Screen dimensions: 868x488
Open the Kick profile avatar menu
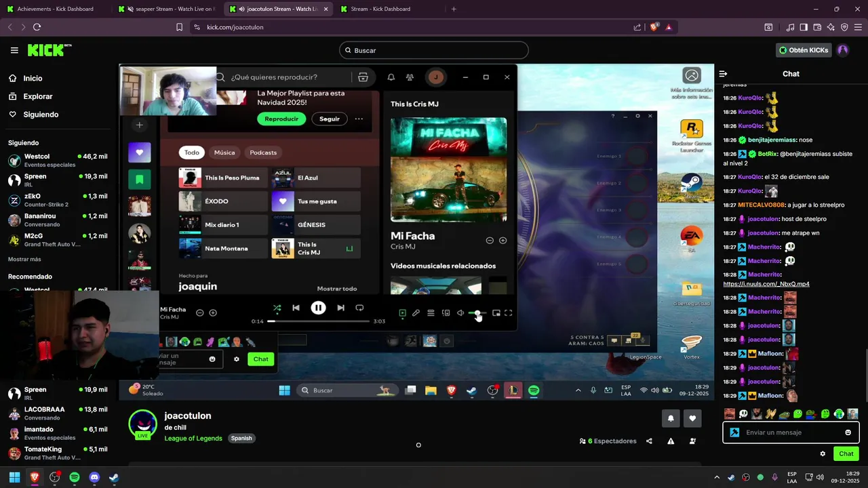pyautogui.click(x=843, y=50)
